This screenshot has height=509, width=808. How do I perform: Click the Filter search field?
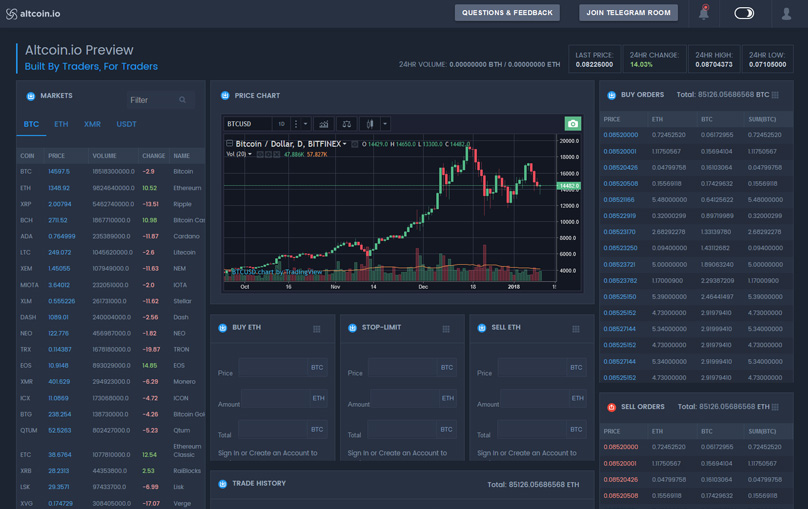[x=161, y=99]
